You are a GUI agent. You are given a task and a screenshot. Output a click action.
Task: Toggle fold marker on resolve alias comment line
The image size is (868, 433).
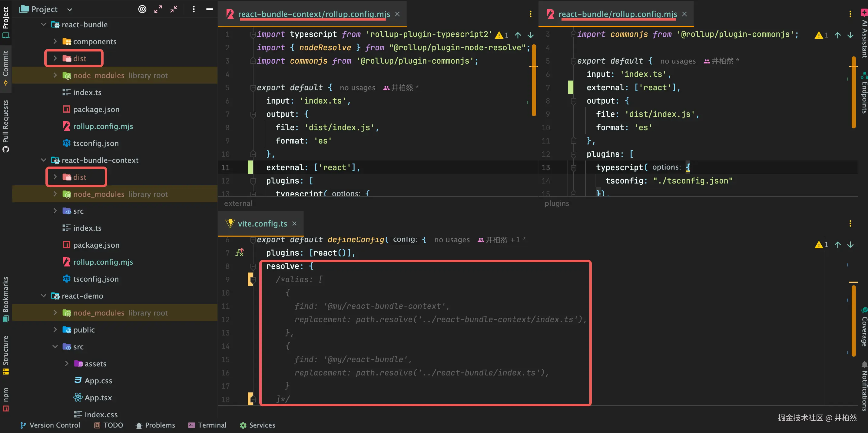tap(253, 280)
